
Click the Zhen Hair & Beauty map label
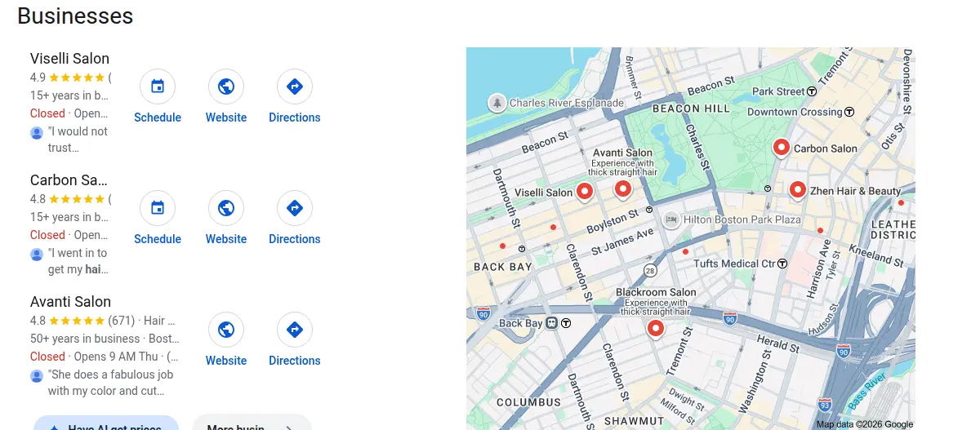tap(855, 191)
